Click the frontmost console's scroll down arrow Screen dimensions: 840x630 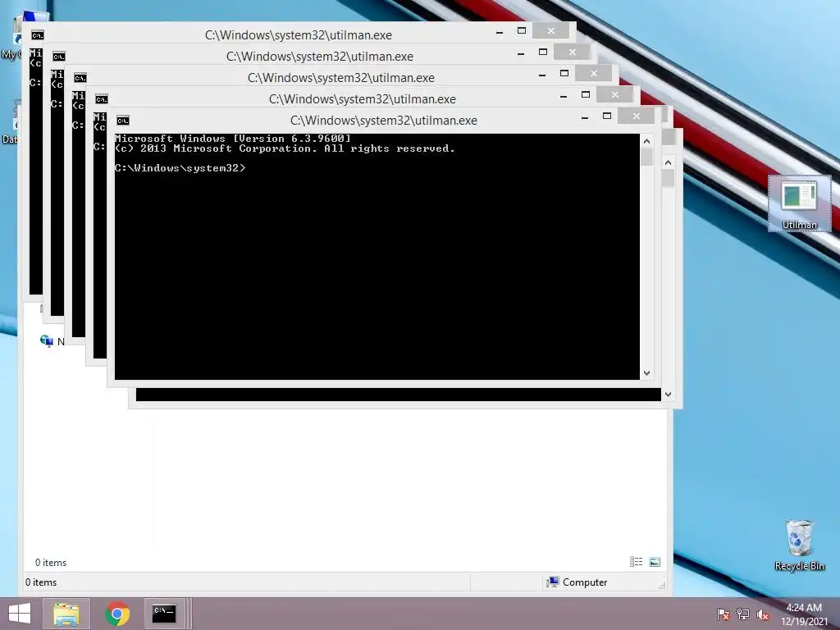pos(646,373)
